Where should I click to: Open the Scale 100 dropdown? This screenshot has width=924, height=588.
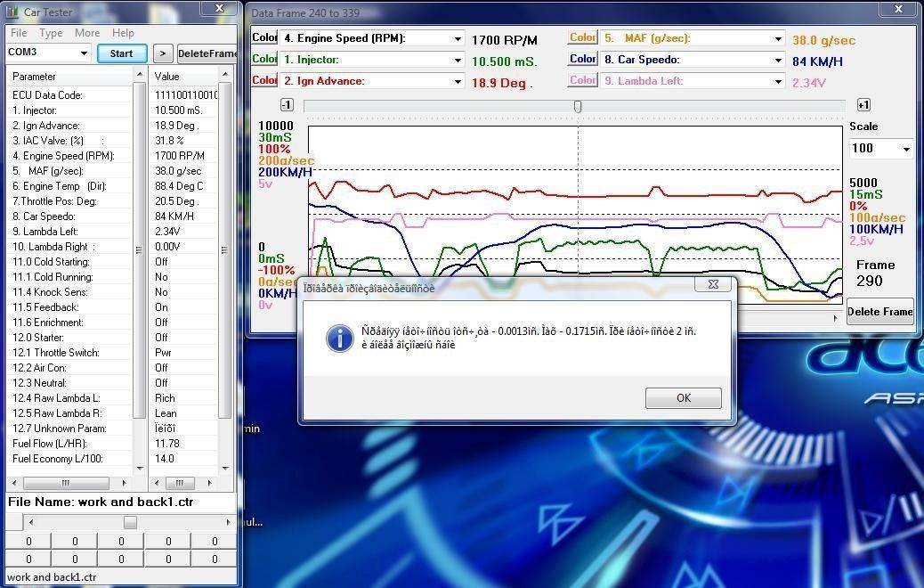906,149
